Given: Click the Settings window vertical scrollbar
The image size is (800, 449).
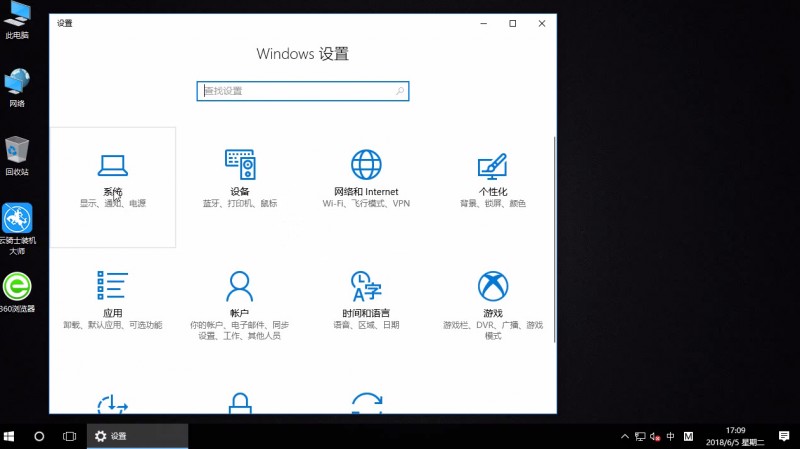Looking at the screenshot, I should [x=554, y=240].
